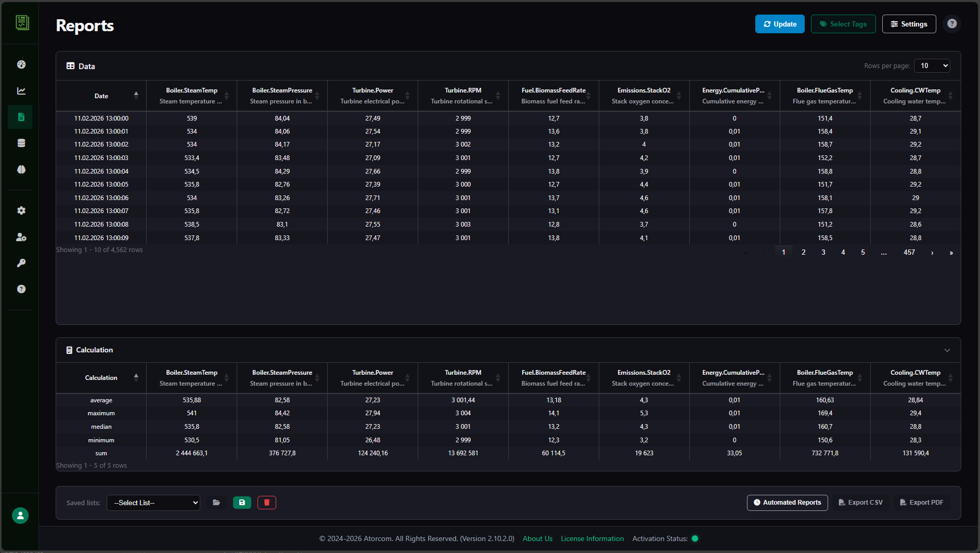Screen dimensions: 980x553
Task: Open the trends line chart view
Action: (x=21, y=90)
